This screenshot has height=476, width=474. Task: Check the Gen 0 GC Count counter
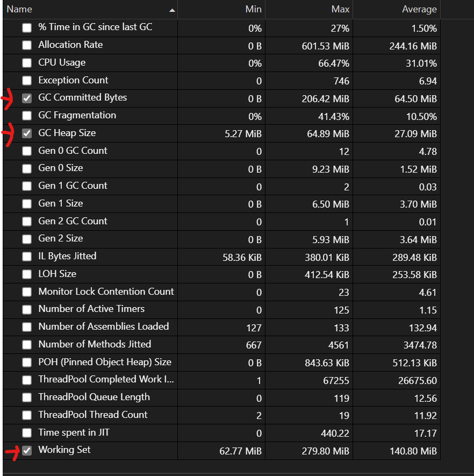pyautogui.click(x=27, y=151)
